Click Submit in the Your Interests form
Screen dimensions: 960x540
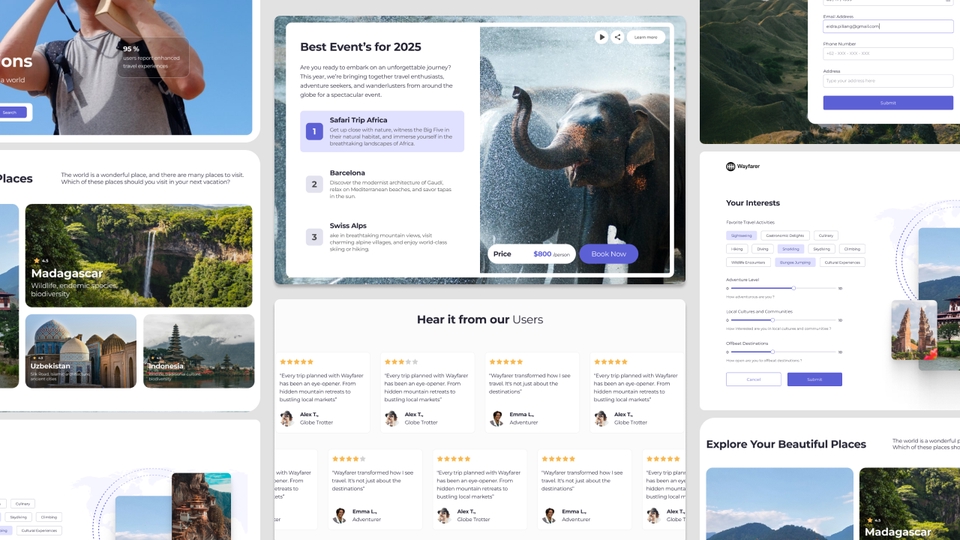tap(814, 380)
